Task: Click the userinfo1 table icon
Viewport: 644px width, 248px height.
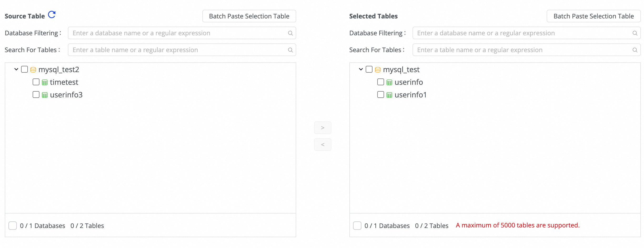Action: tap(389, 95)
